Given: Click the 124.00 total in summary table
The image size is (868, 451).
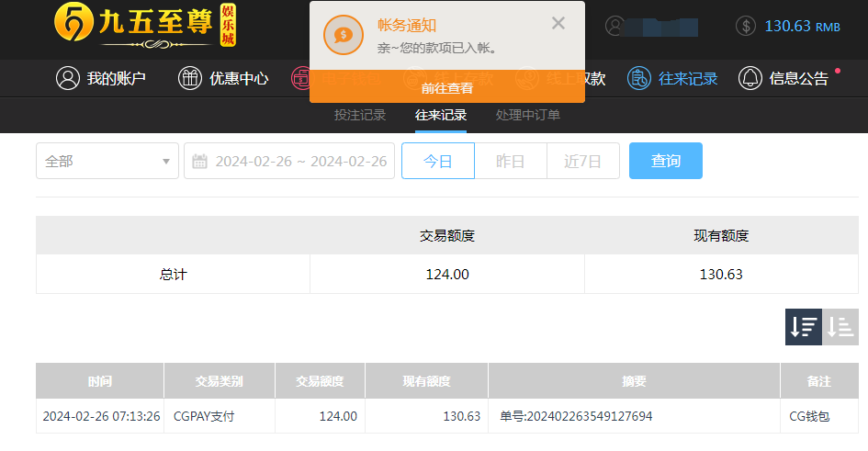Looking at the screenshot, I should coord(447,274).
